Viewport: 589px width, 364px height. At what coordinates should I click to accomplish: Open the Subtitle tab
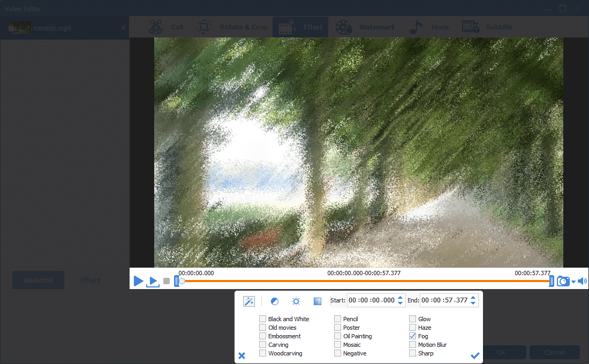[487, 27]
